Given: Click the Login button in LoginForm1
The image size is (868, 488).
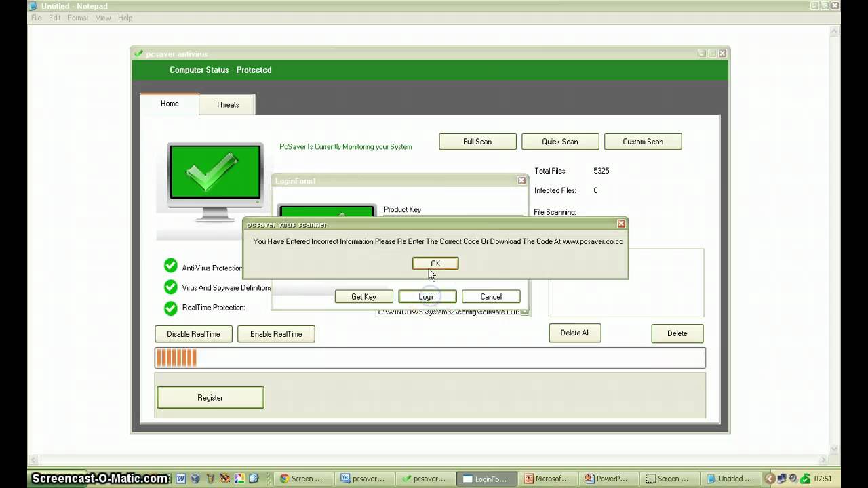Looking at the screenshot, I should (427, 297).
